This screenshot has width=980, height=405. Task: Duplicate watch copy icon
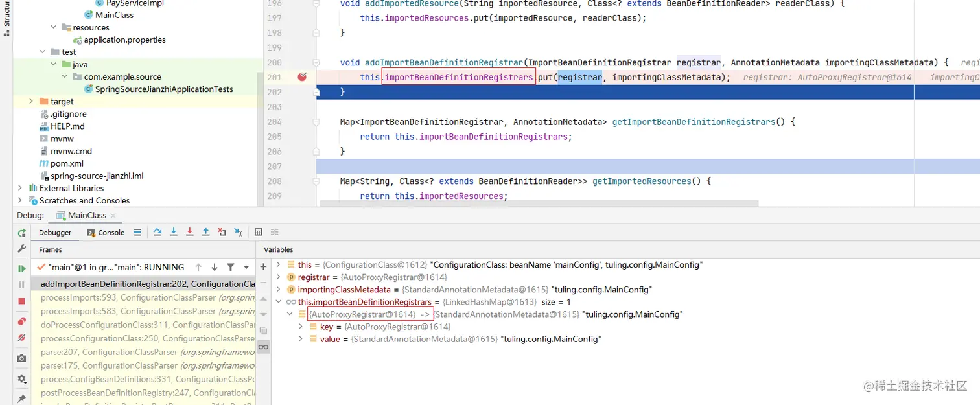263,330
